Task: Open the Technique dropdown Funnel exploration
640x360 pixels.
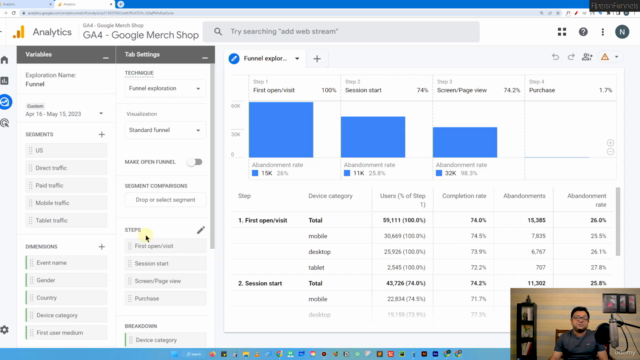Action: [164, 89]
